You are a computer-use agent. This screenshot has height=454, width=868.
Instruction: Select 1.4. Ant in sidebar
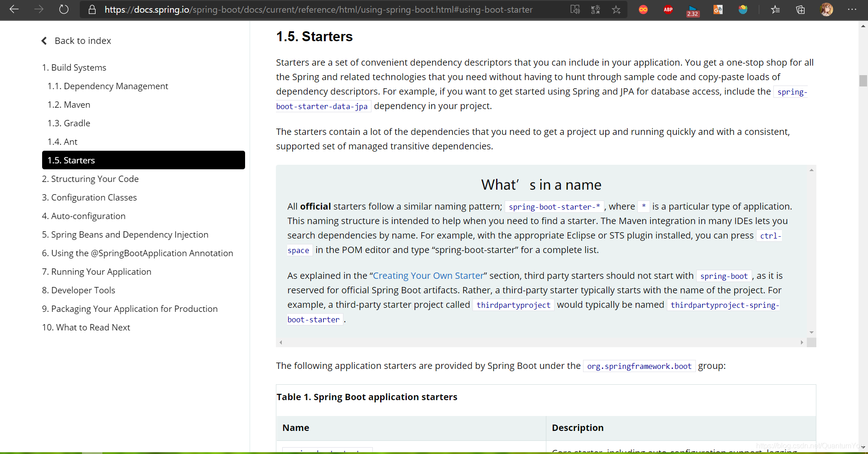[x=63, y=142]
